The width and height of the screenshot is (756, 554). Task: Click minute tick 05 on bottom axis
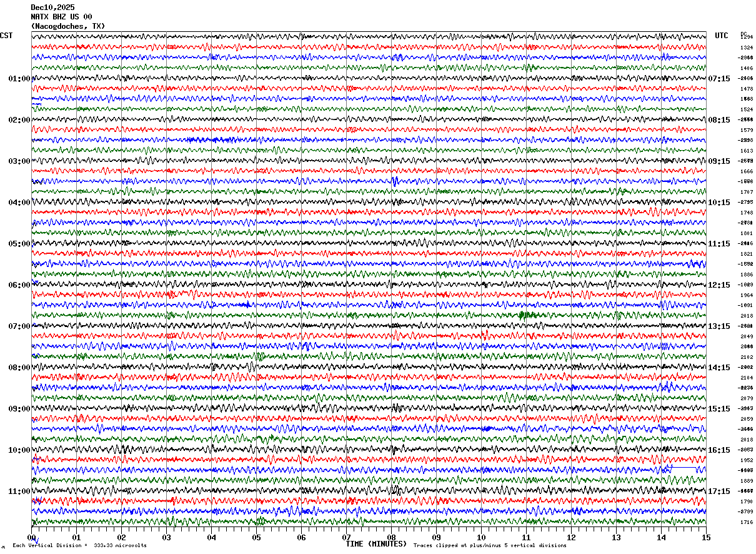pyautogui.click(x=256, y=537)
